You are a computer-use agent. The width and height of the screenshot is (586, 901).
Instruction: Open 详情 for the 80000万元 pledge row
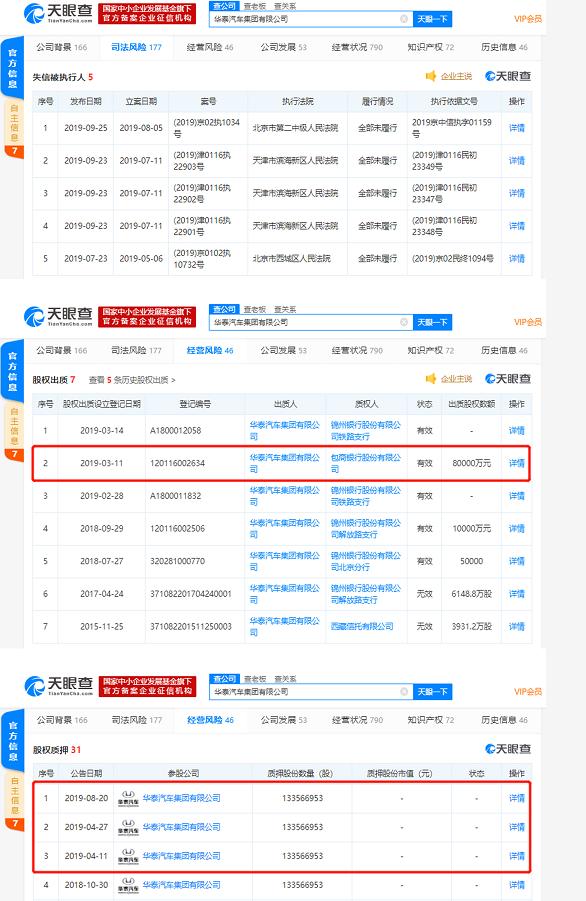(x=517, y=463)
